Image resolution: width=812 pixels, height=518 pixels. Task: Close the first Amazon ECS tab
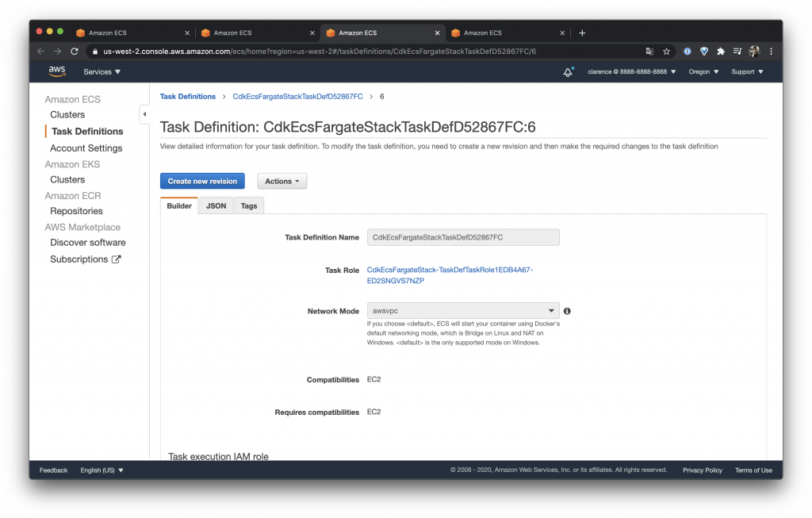point(187,33)
